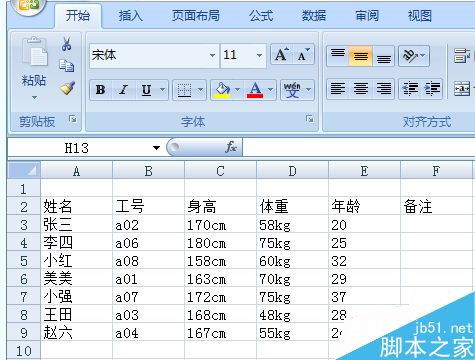The height and width of the screenshot is (360, 475).
Task: Align text to top
Action: (x=338, y=56)
